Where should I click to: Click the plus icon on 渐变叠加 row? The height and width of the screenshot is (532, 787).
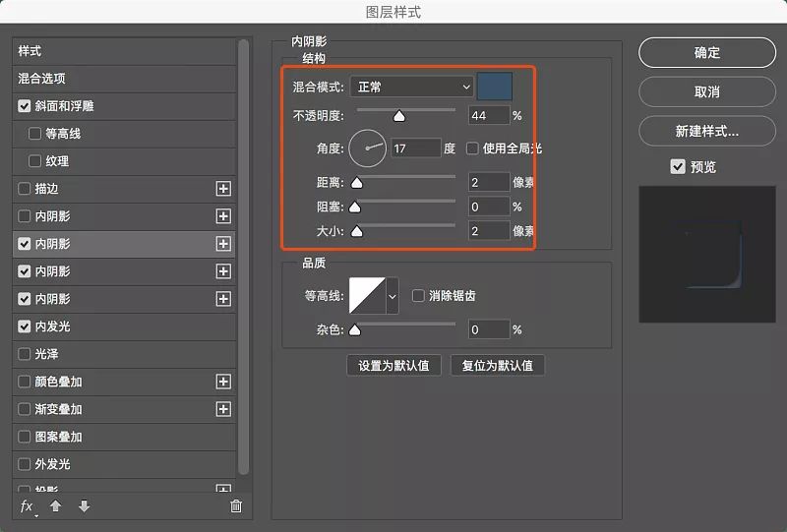[223, 409]
